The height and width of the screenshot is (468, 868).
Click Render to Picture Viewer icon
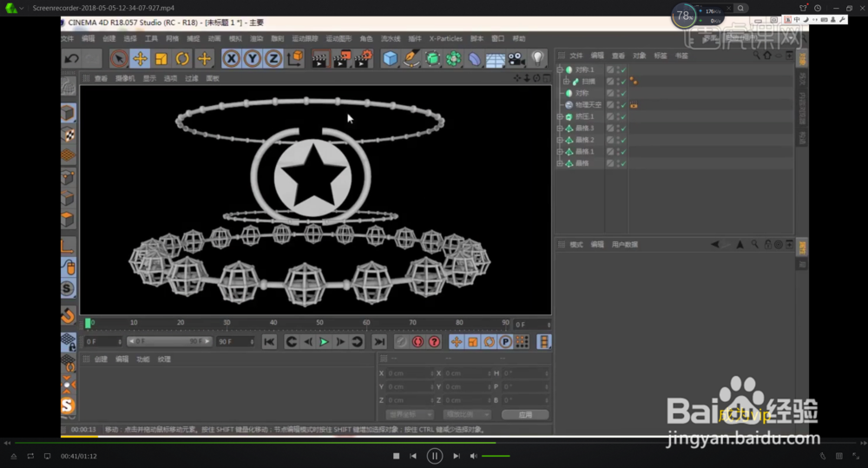[341, 59]
